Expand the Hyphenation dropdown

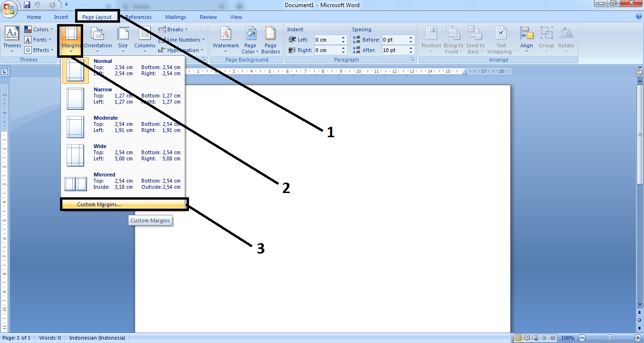[181, 50]
